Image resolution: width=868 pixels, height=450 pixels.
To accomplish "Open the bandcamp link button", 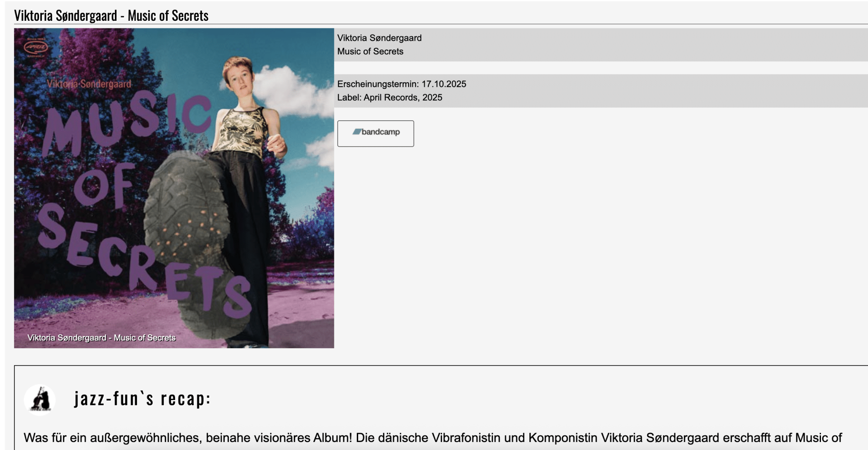I will [376, 133].
